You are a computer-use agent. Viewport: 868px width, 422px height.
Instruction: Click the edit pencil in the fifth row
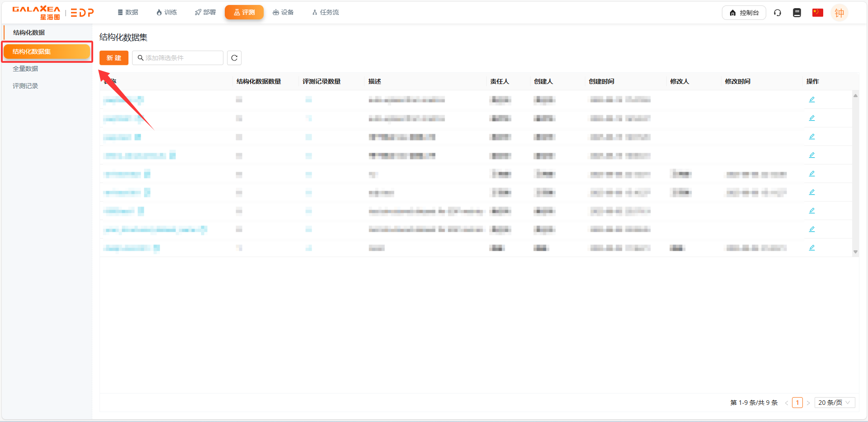(812, 173)
